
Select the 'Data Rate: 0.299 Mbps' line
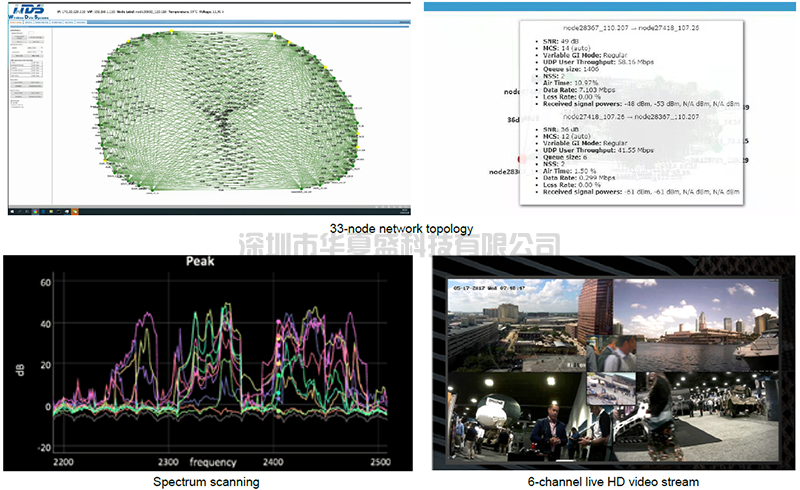click(x=579, y=178)
